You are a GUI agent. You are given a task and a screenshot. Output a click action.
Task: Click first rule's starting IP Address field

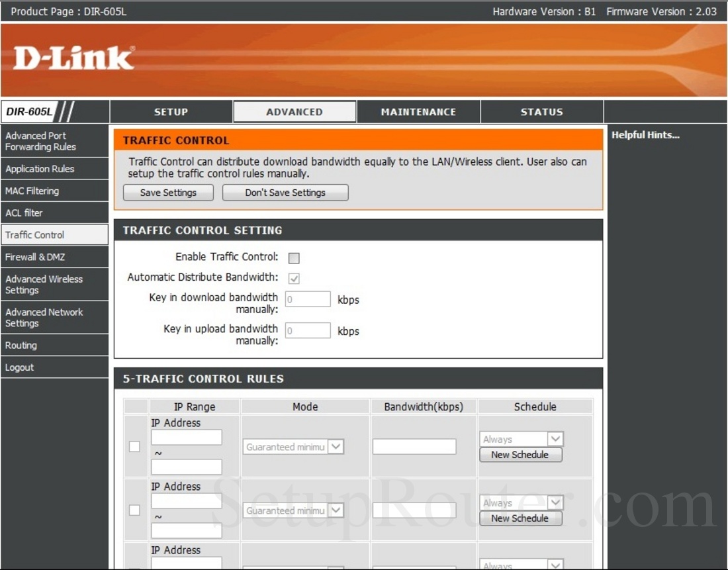pyautogui.click(x=187, y=437)
